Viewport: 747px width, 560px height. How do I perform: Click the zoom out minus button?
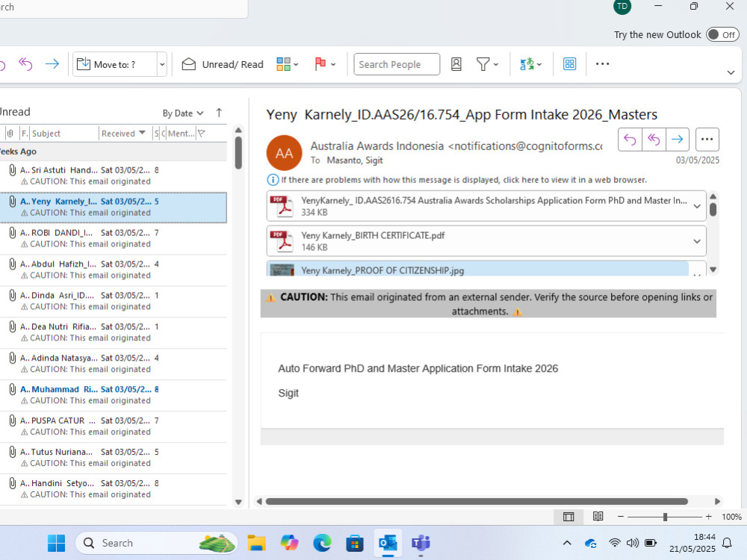[x=620, y=517]
